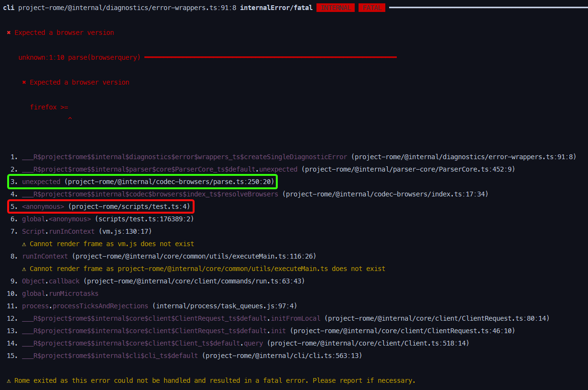Select frame 13 ClientRequest default.init function name
This screenshot has height=390, width=588.
154,331
